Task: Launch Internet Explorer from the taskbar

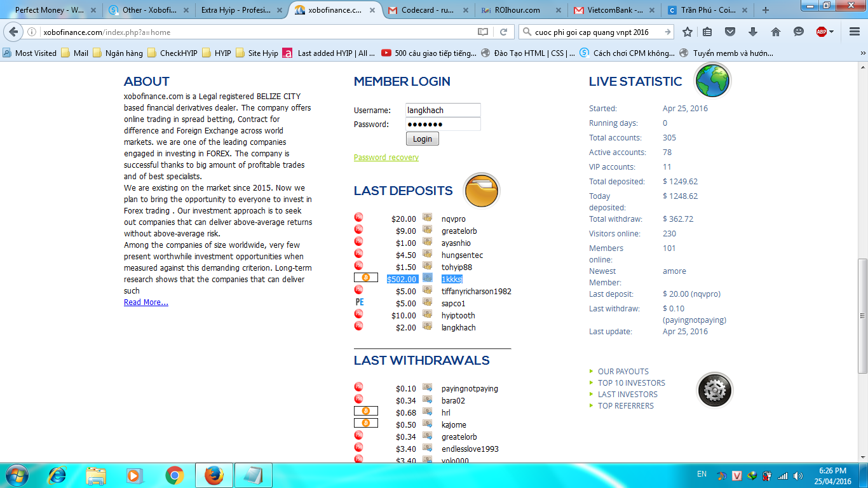Action: [x=57, y=475]
